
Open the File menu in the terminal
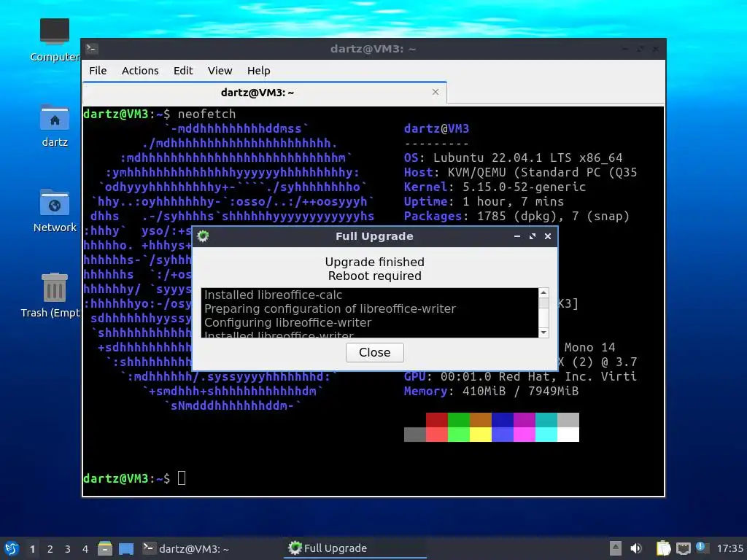click(x=98, y=71)
